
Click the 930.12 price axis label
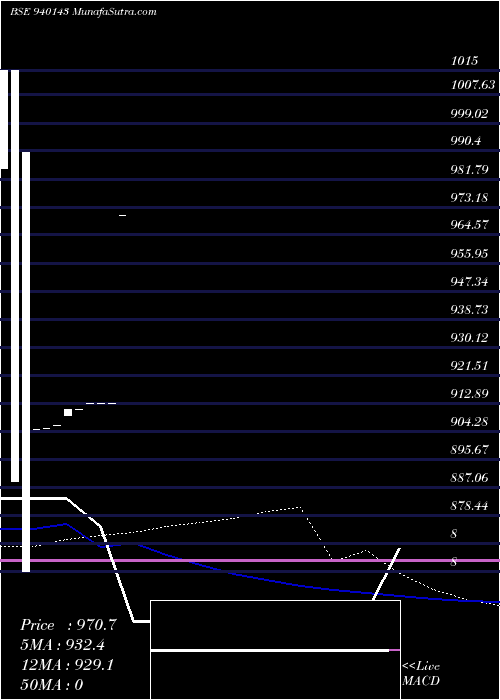coord(469,338)
